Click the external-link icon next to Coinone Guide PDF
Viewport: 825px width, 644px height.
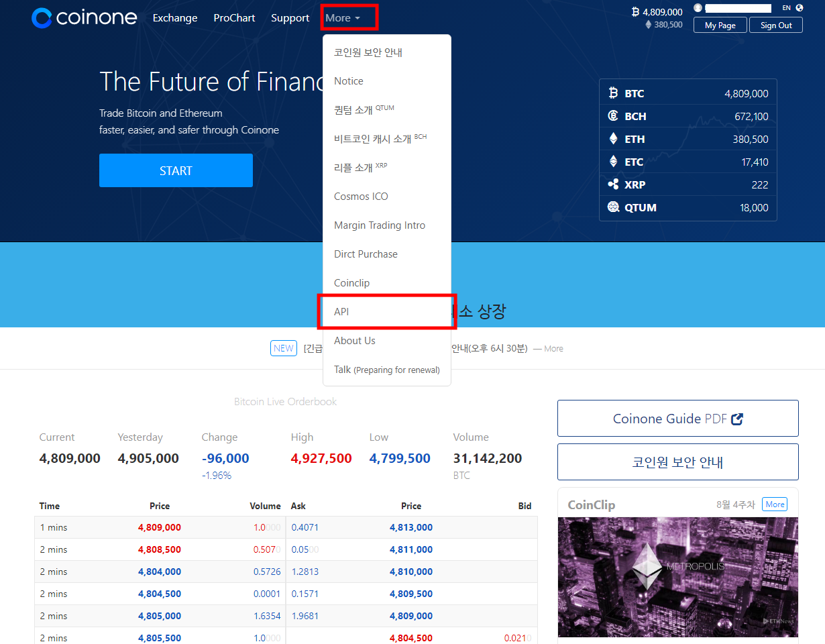tap(738, 418)
